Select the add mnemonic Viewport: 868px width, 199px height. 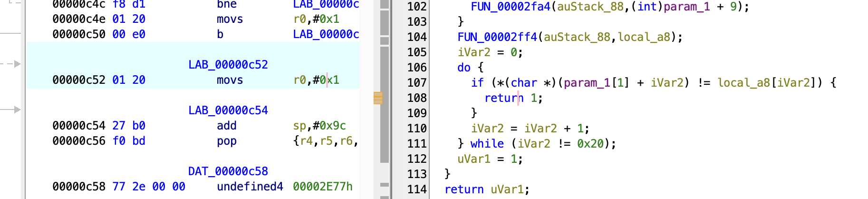tap(227, 126)
